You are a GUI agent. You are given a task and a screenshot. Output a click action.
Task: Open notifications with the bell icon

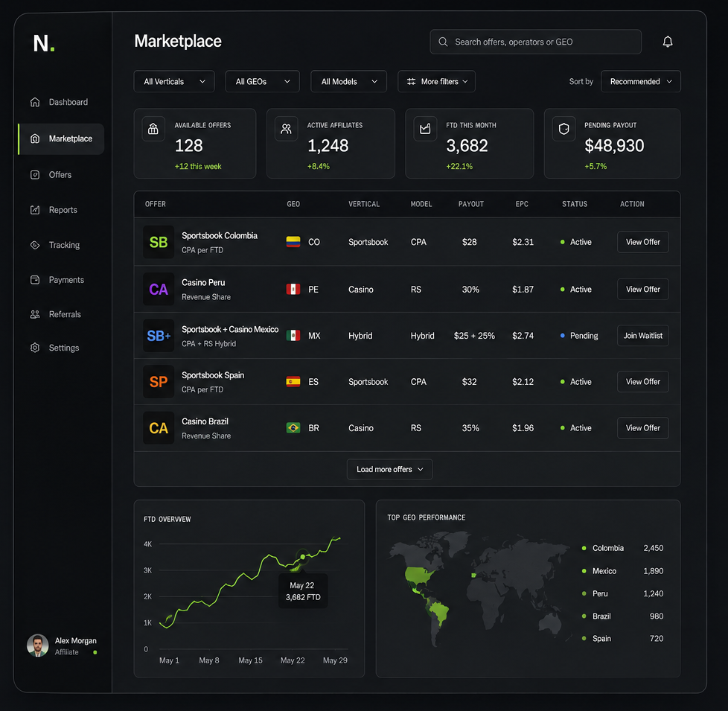tap(668, 42)
